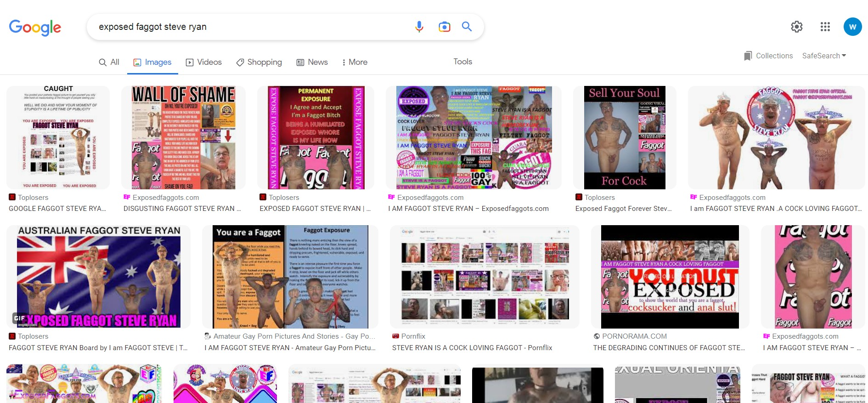868x403 pixels.
Task: Open the thumbnail with the GIF badge
Action: [x=98, y=277]
